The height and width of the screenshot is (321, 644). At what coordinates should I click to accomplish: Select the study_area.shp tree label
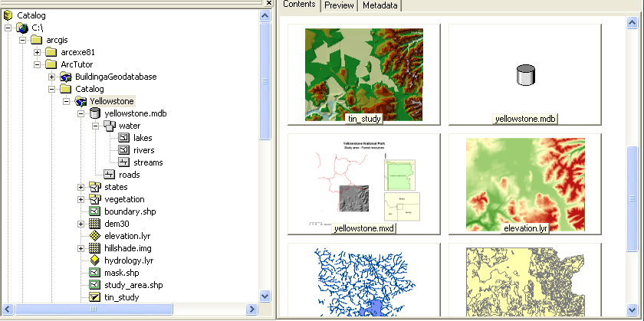click(133, 285)
